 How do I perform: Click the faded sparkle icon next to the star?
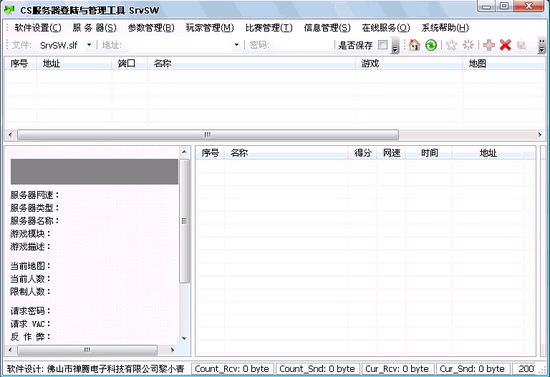[x=468, y=45]
